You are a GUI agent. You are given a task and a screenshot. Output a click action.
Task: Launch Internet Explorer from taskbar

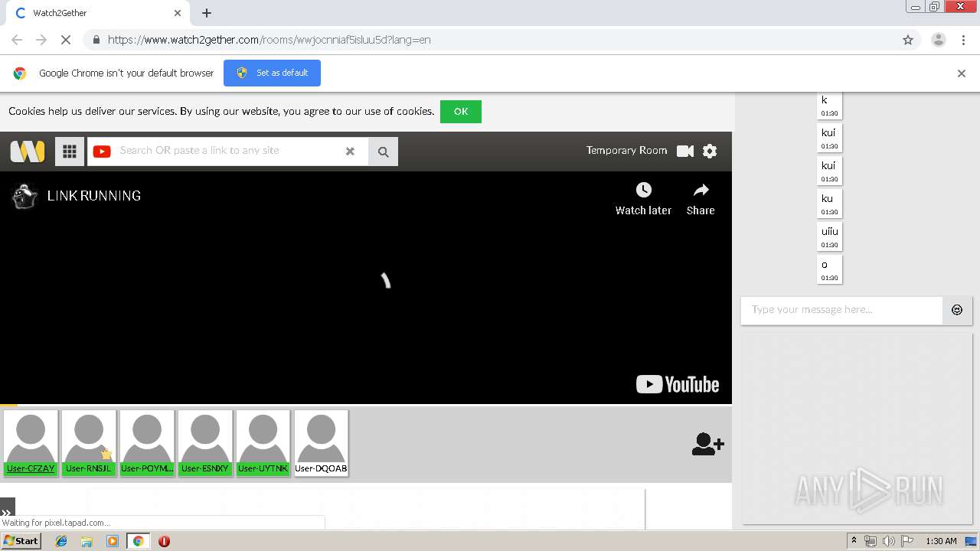pyautogui.click(x=61, y=541)
